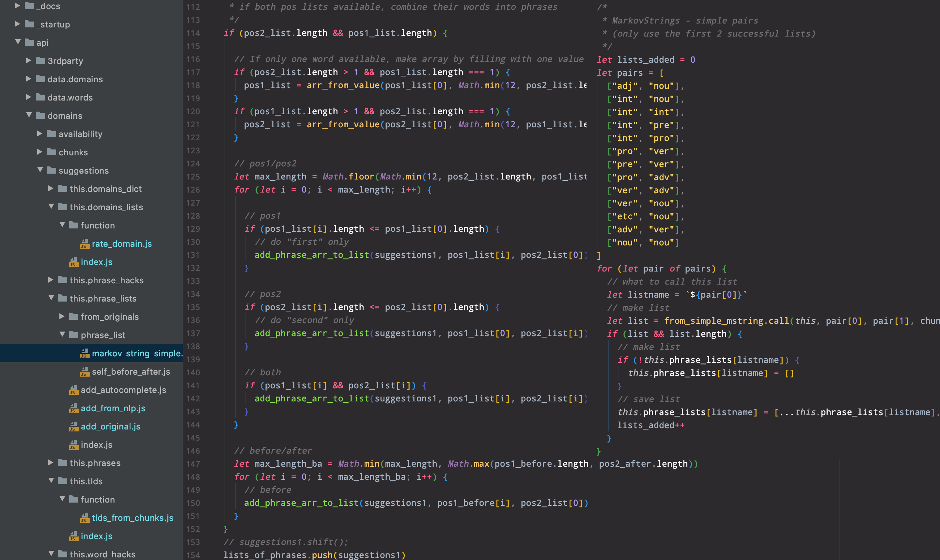Select the _startup folder
This screenshot has height=560, width=940.
tap(53, 24)
